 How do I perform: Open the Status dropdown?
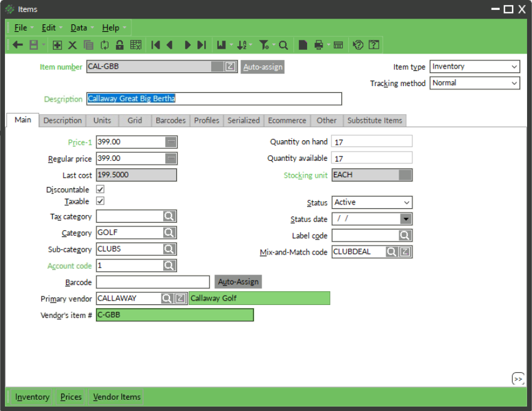(372, 203)
